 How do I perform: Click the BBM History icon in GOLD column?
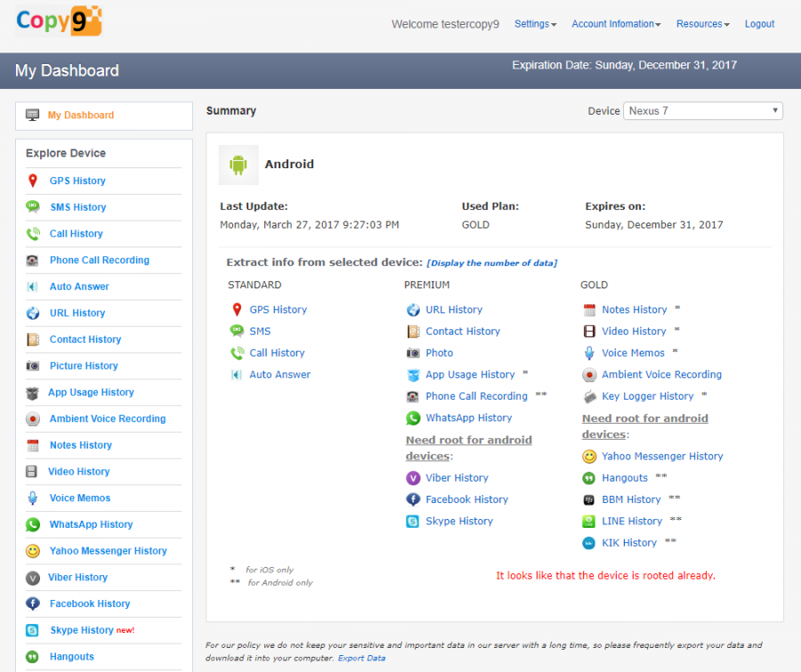(x=589, y=500)
